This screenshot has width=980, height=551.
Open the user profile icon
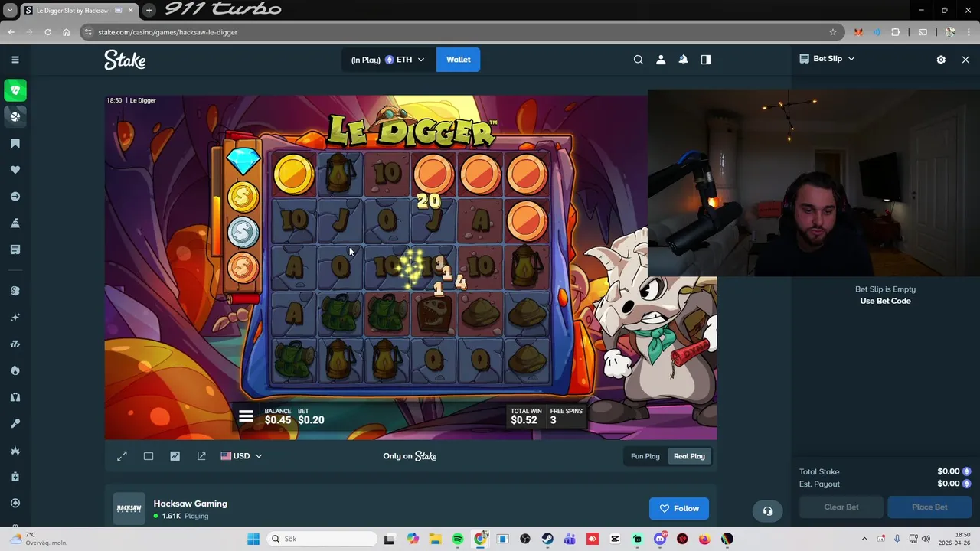[x=661, y=60]
